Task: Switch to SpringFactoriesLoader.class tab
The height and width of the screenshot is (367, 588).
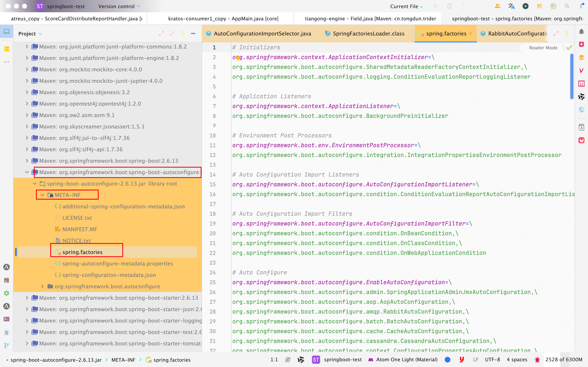Action: pos(368,34)
